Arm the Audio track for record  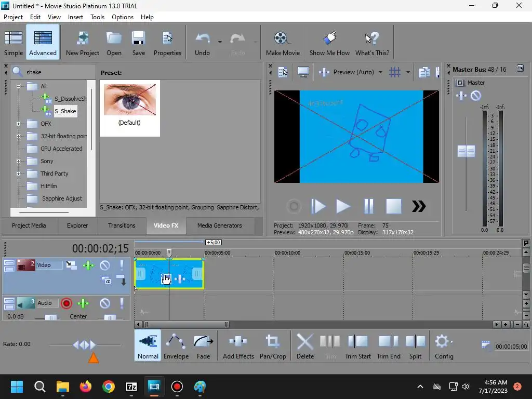pos(66,303)
